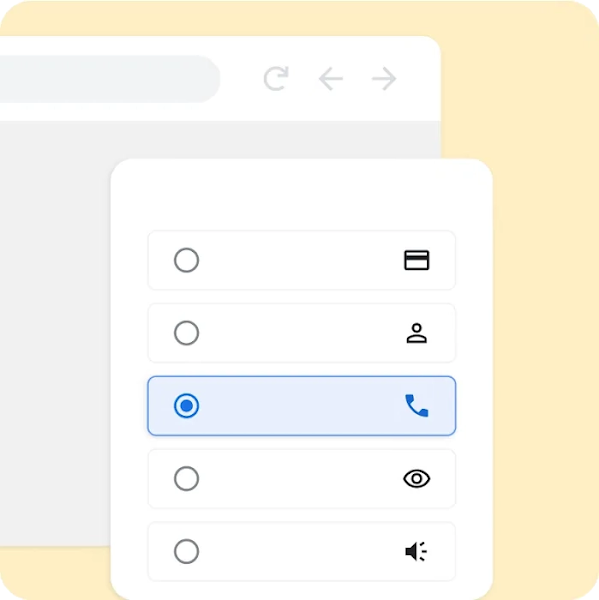599x600 pixels.
Task: Click the highlighted phone option row
Action: (x=302, y=406)
